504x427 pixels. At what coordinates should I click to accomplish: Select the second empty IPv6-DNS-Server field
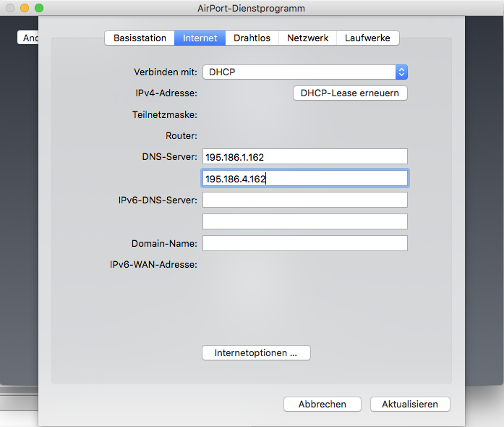[304, 221]
